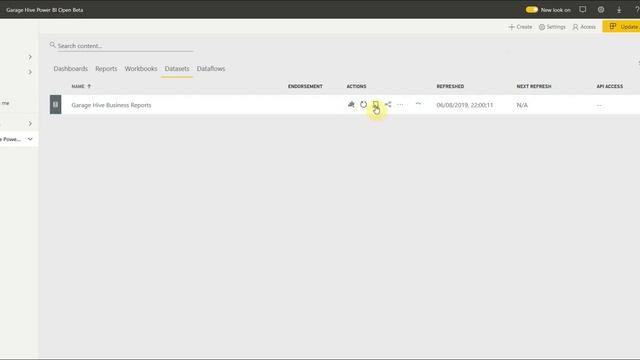Expand the second sidebar chevron

click(x=30, y=72)
